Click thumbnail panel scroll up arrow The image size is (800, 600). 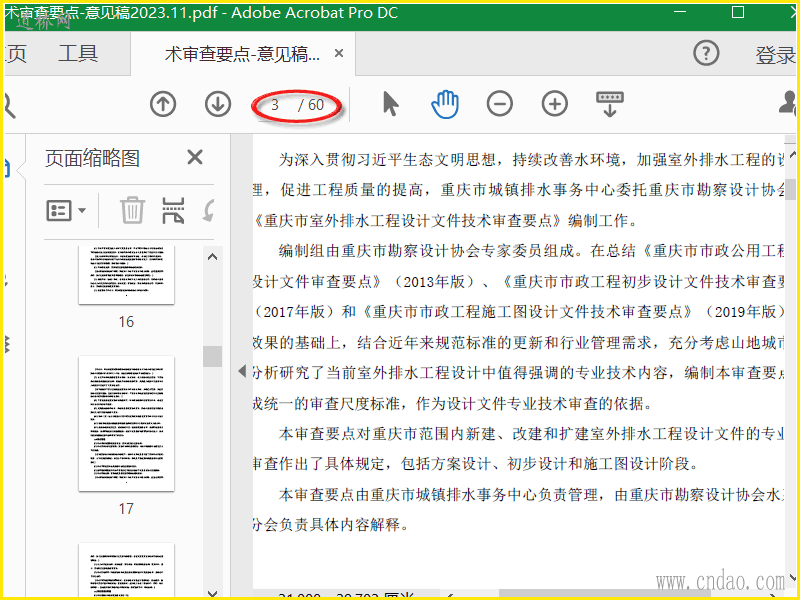point(213,257)
